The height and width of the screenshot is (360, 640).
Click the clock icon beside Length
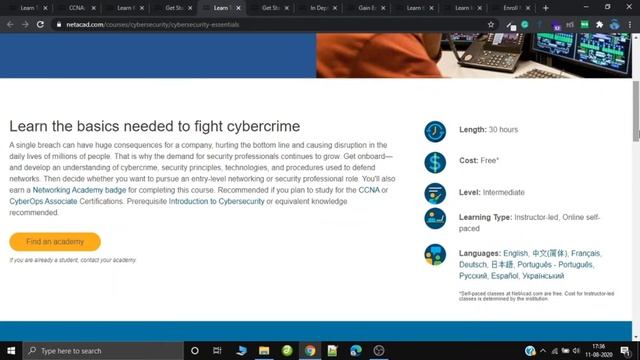point(435,131)
